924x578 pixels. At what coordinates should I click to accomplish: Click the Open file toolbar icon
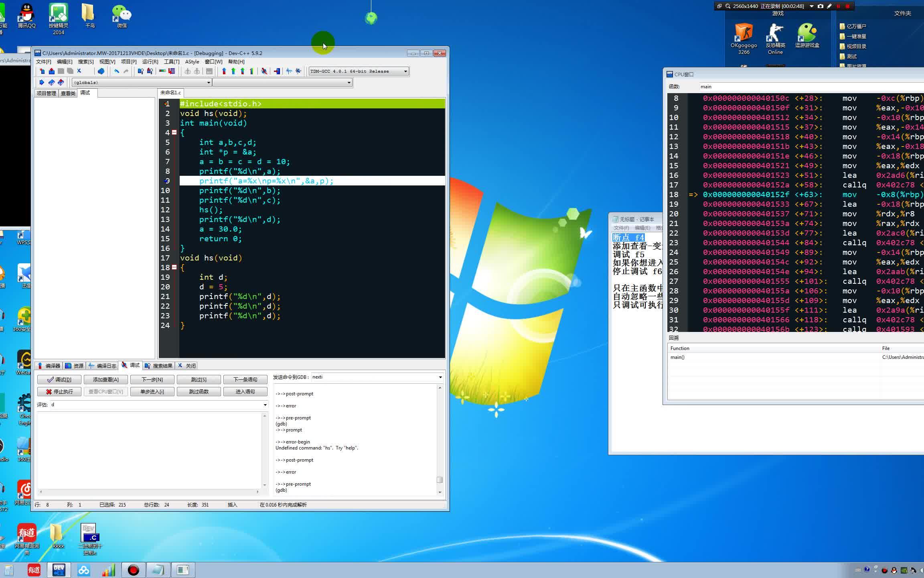(x=51, y=71)
